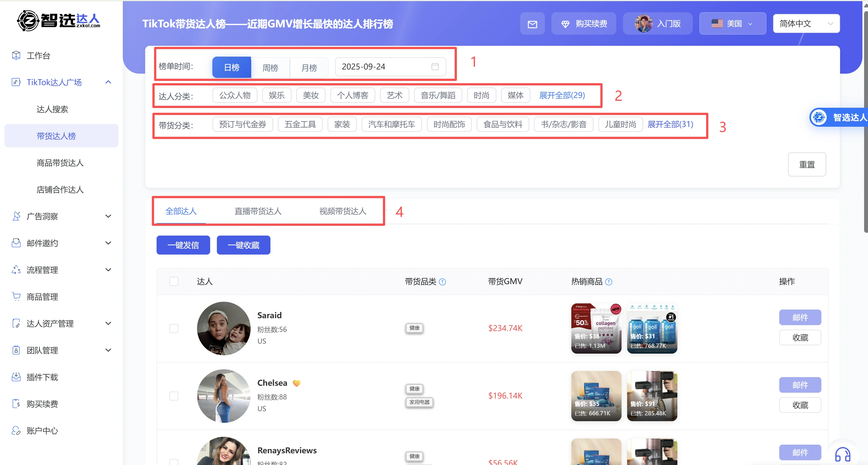
Task: Toggle the select-all checkbox in table header
Action: tap(174, 281)
